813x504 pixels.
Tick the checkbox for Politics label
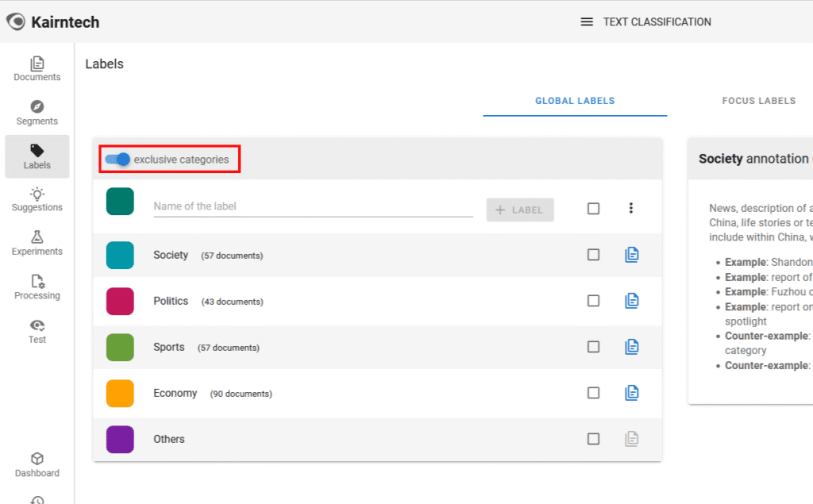pyautogui.click(x=593, y=301)
